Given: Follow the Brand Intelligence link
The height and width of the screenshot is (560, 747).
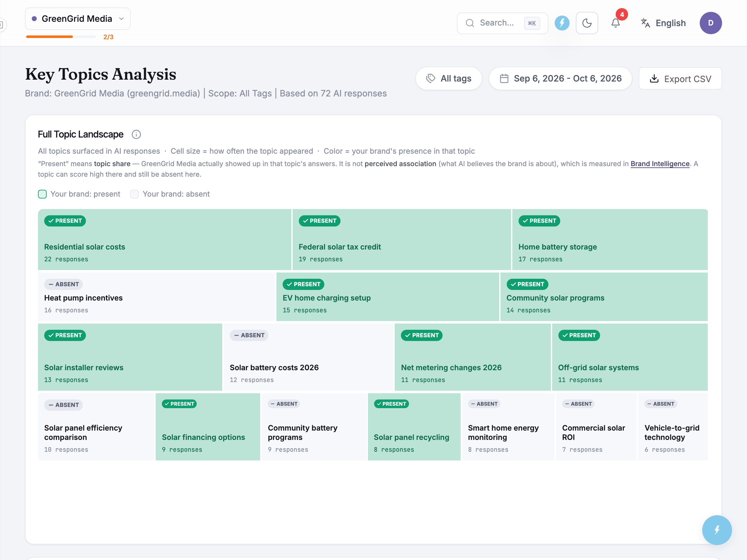Looking at the screenshot, I should click(660, 164).
